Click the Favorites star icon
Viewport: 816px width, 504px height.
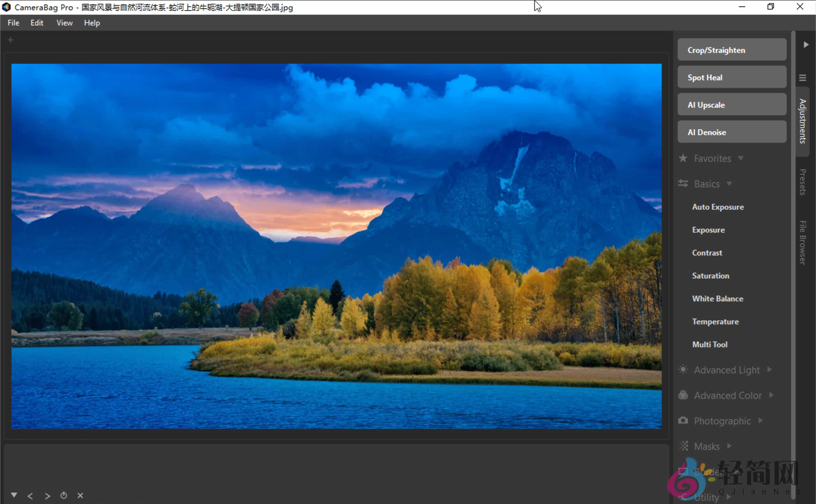(683, 158)
